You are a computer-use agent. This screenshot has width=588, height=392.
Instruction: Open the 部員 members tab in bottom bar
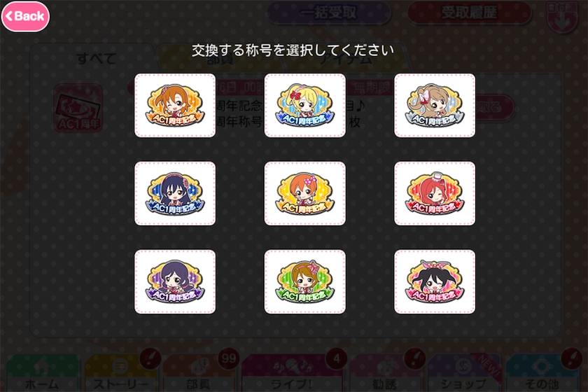199,374
